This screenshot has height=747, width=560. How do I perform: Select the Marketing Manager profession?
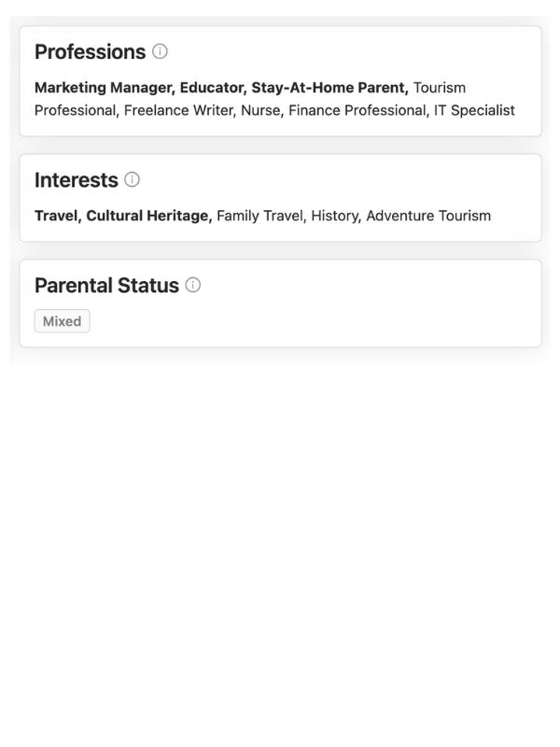(x=104, y=88)
